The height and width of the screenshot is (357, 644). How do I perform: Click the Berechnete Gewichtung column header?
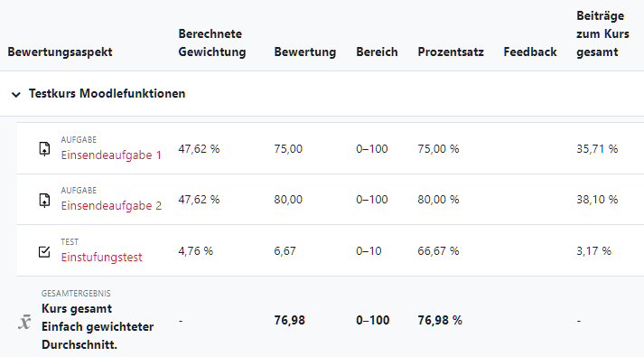(x=212, y=42)
